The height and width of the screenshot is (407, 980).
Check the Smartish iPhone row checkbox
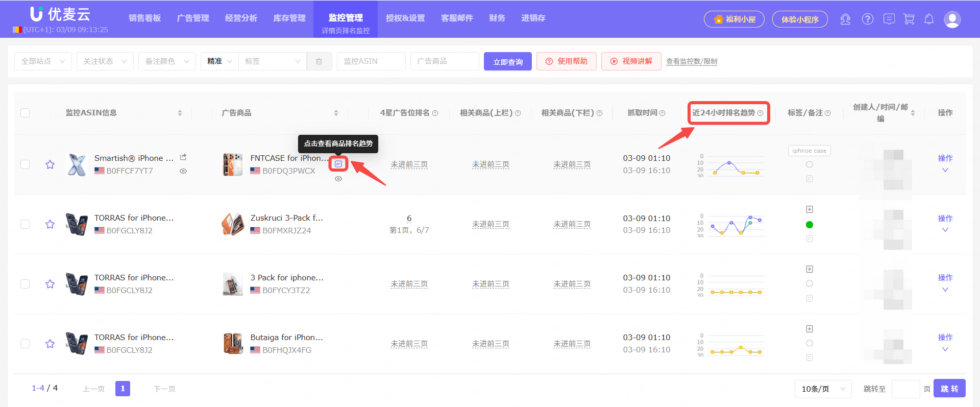click(25, 164)
